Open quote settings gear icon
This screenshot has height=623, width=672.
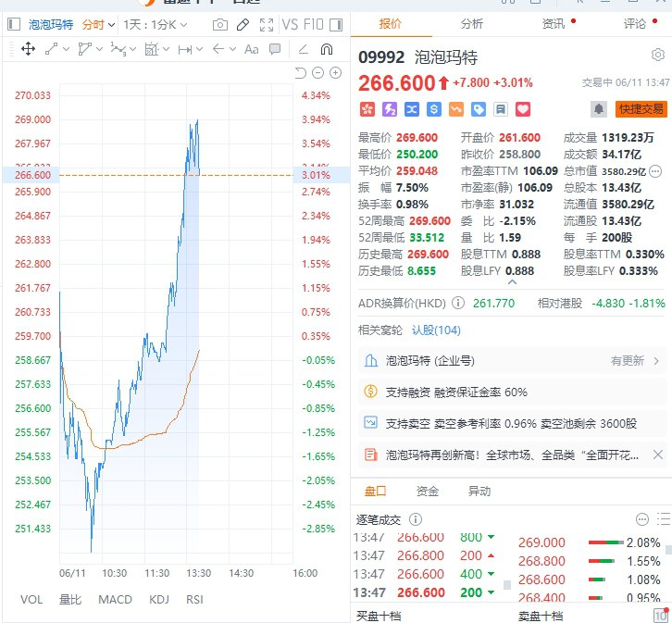658,55
